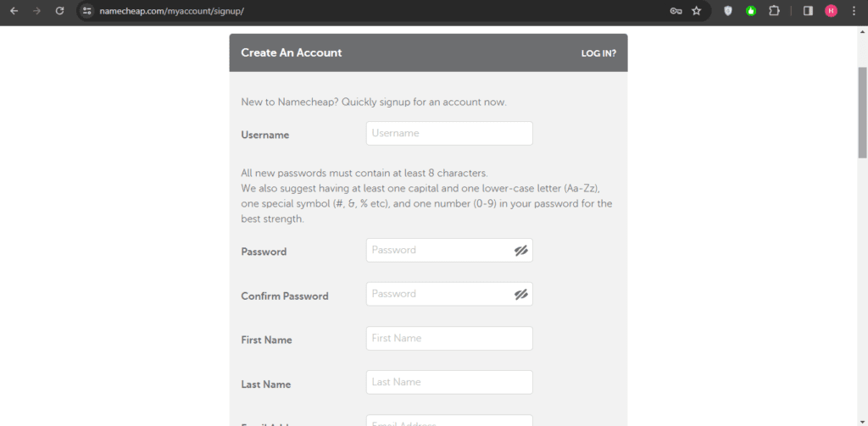Viewport: 868px width, 426px height.
Task: Show password in Confirm Password field
Action: pyautogui.click(x=521, y=295)
